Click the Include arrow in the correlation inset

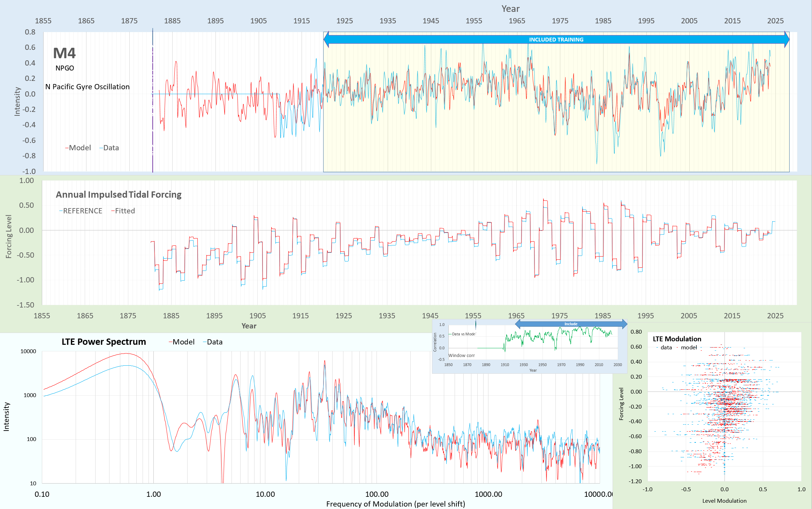571,324
